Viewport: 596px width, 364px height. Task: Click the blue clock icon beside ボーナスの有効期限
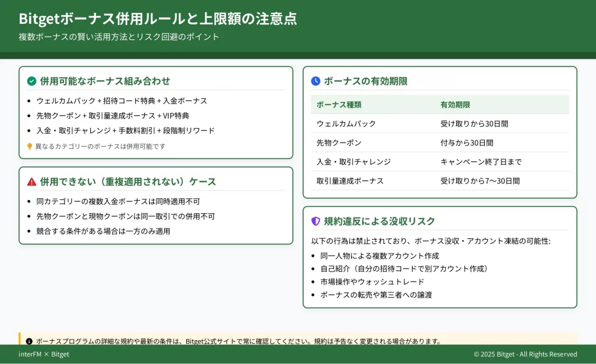pos(315,81)
